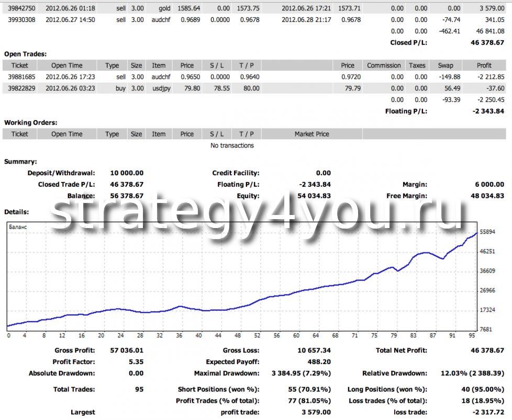Viewport: 512px width, 420px height.
Task: Click the Maximal Drawdown value
Action: 300,373
